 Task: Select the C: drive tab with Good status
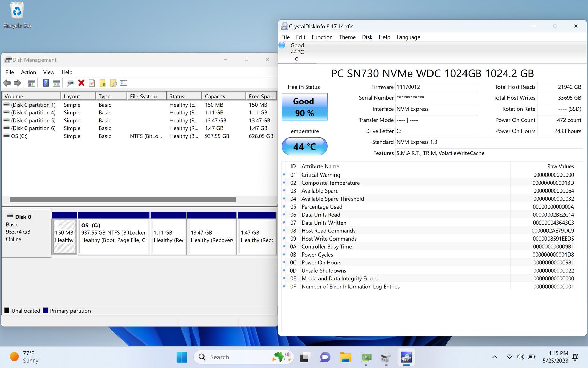coord(297,52)
